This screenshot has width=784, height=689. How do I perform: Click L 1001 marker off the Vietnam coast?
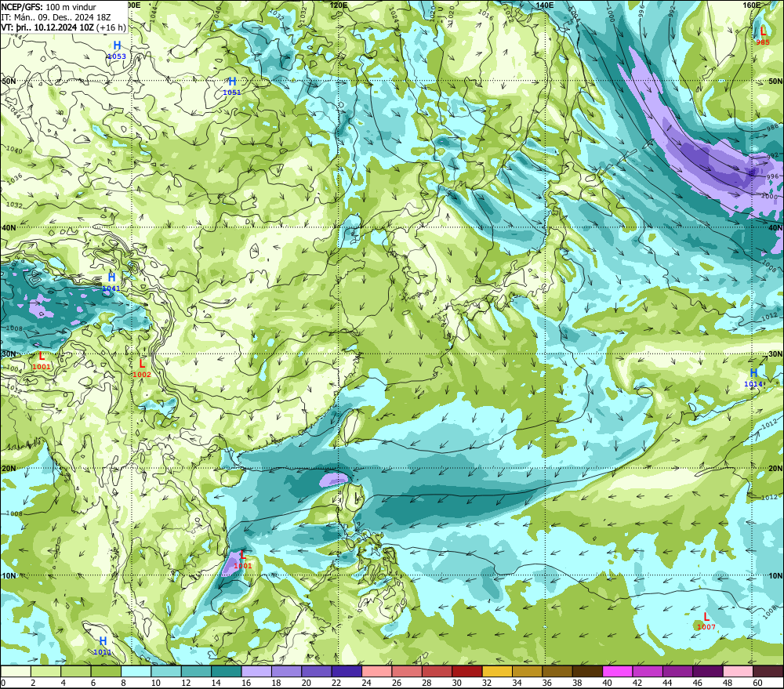(x=243, y=560)
